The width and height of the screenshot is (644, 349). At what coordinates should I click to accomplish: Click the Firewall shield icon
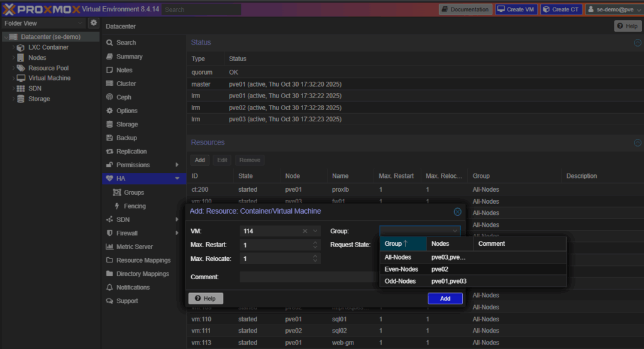[x=109, y=233]
